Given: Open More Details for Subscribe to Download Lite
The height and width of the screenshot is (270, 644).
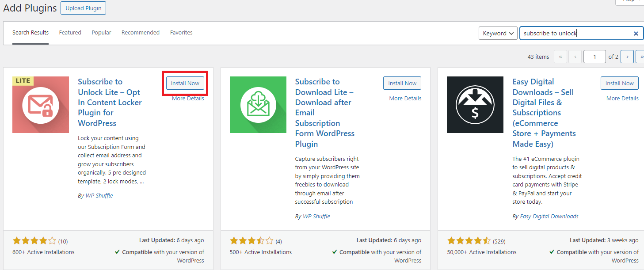Looking at the screenshot, I should 405,98.
